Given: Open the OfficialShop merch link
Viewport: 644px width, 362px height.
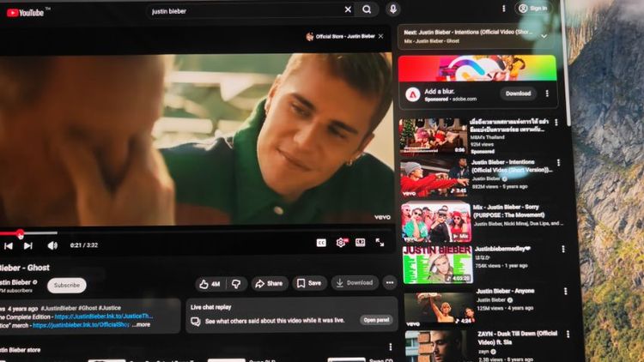Looking at the screenshot, I should click(81, 324).
